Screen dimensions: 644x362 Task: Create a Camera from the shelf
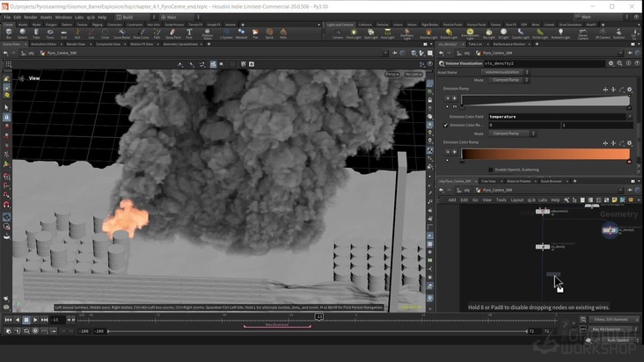tap(338, 33)
